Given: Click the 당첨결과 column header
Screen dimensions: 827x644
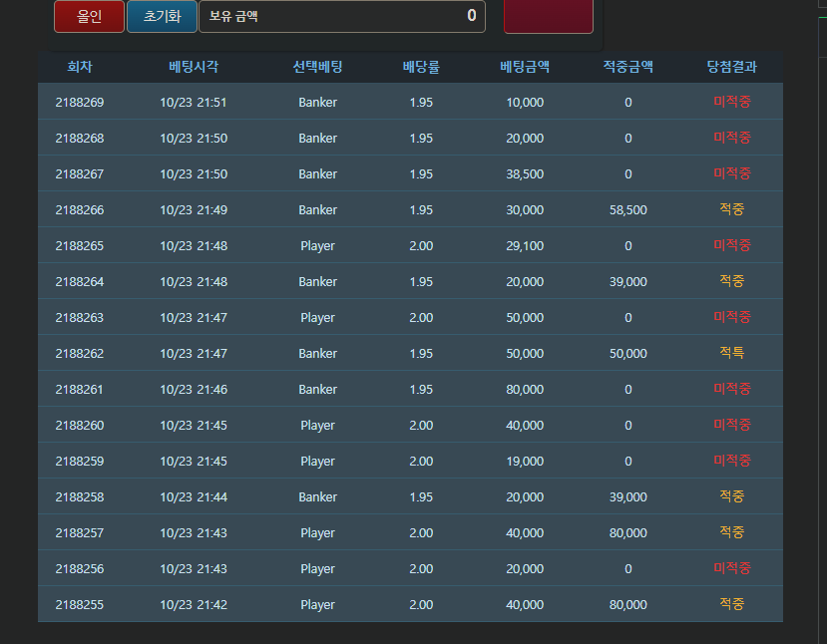Looking at the screenshot, I should click(731, 67).
